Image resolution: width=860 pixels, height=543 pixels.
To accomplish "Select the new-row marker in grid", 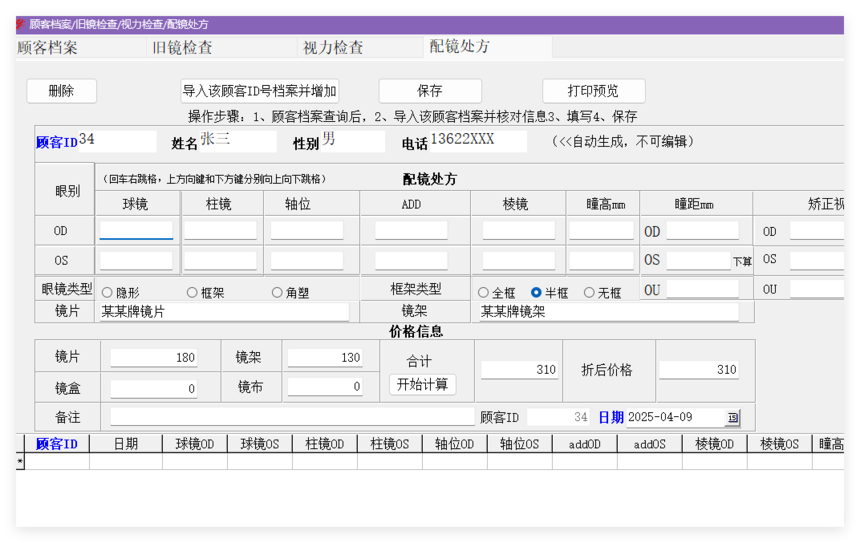I will [x=20, y=462].
